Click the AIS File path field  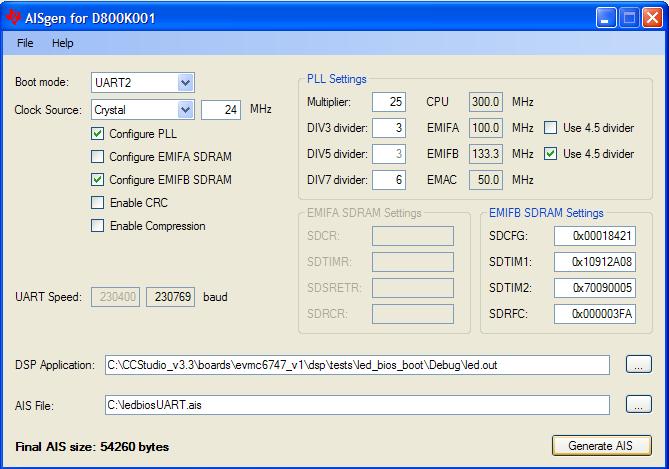click(x=357, y=405)
